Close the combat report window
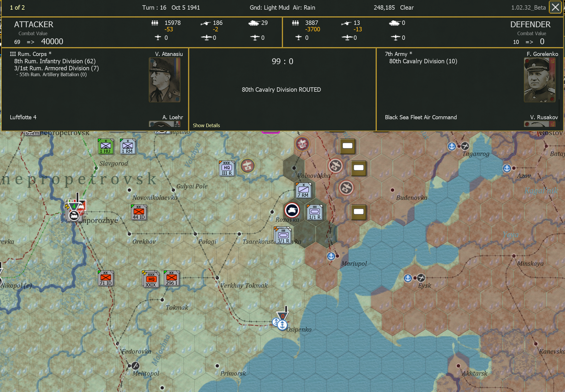The height and width of the screenshot is (392, 565). click(x=555, y=7)
